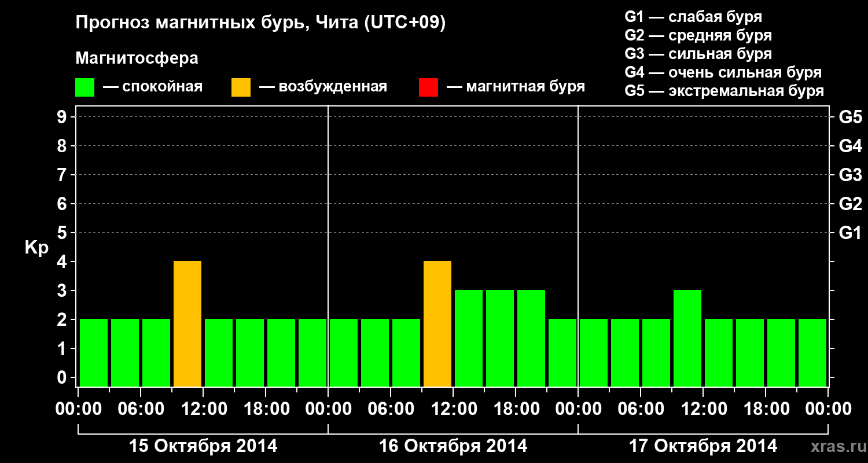
Task: Click the 'G5' right-axis label
Action: pyautogui.click(x=851, y=117)
